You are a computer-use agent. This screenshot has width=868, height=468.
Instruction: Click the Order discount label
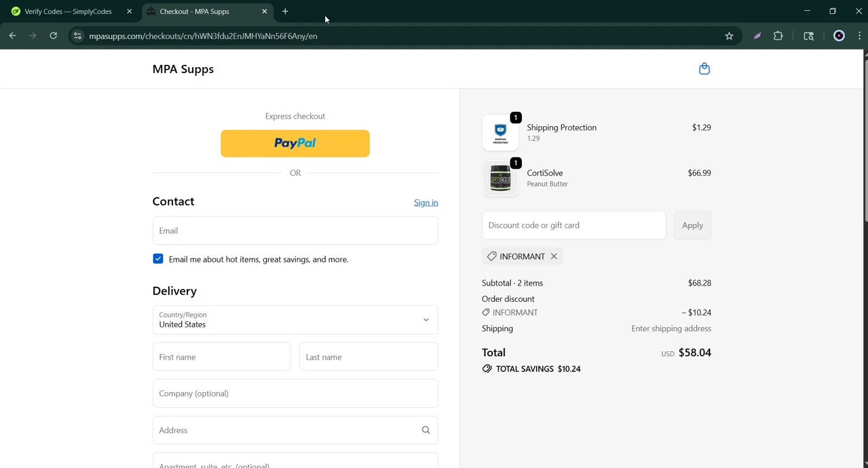coord(508,299)
